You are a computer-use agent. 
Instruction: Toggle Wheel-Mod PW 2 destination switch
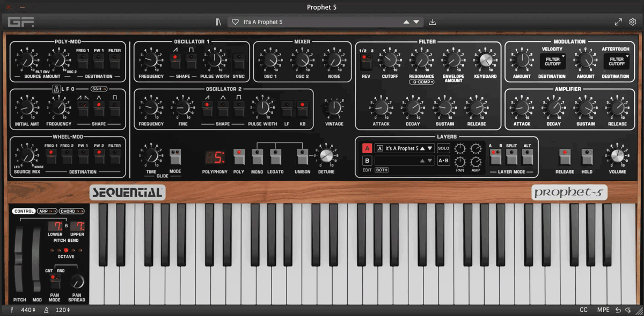99,156
